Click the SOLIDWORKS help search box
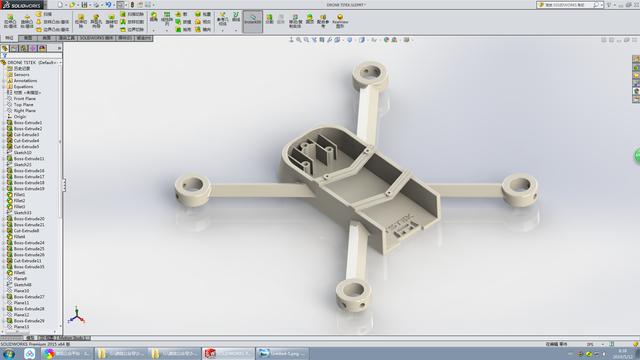This screenshot has width=640, height=360. pos(570,5)
